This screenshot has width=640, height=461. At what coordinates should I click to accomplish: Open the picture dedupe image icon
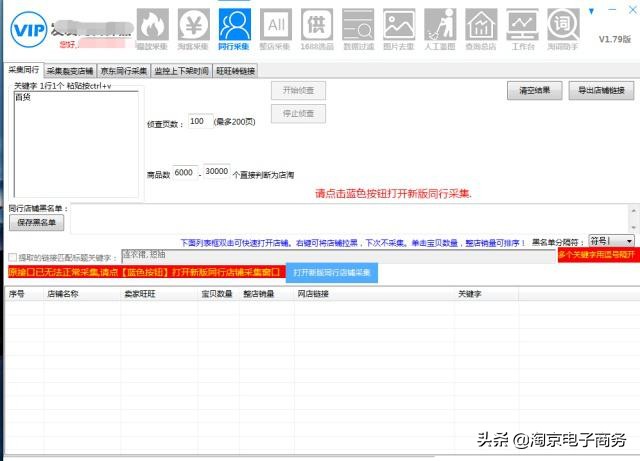point(399,29)
